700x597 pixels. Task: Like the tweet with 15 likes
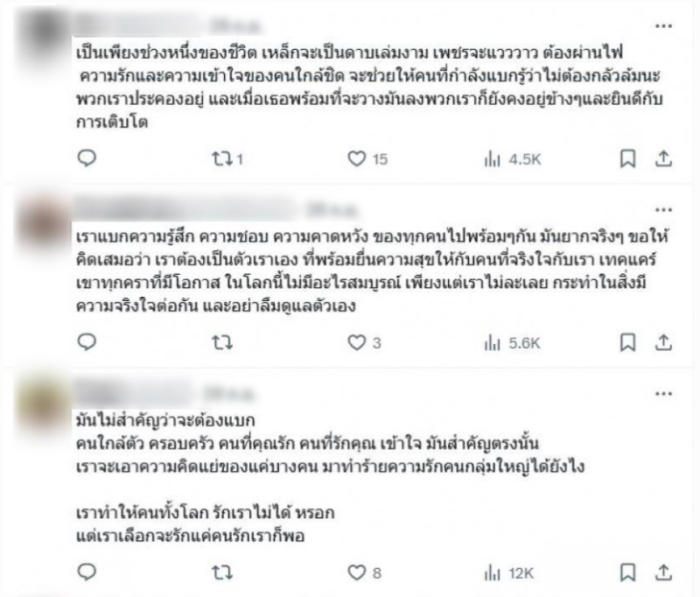367,158
